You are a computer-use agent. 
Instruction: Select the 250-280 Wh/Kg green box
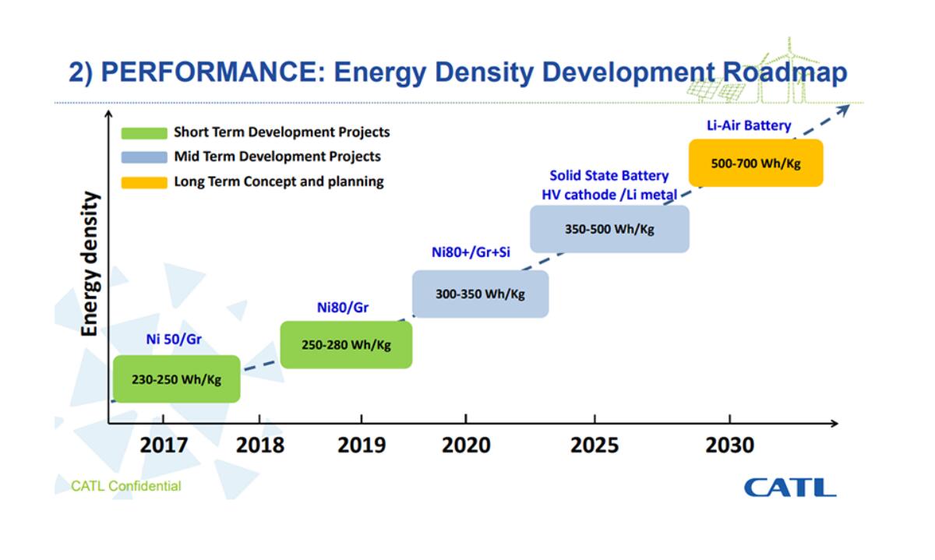[x=346, y=345]
